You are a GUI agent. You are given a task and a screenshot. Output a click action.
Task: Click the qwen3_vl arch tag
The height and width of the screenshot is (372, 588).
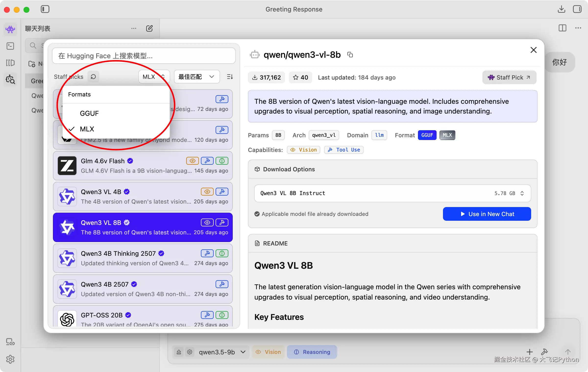click(x=324, y=135)
